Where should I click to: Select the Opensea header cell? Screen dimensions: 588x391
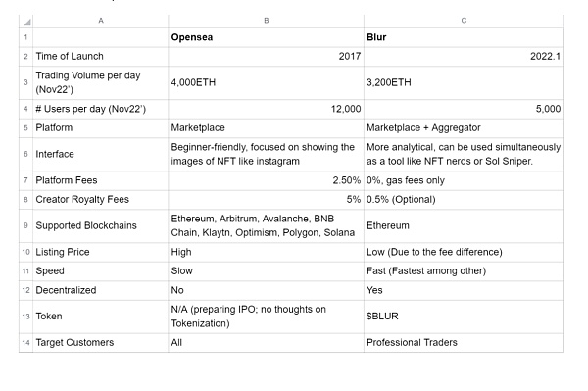click(x=266, y=37)
